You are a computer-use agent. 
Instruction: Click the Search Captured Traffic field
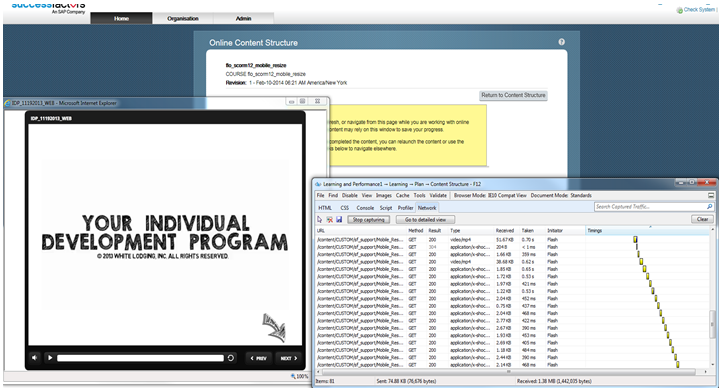click(650, 207)
